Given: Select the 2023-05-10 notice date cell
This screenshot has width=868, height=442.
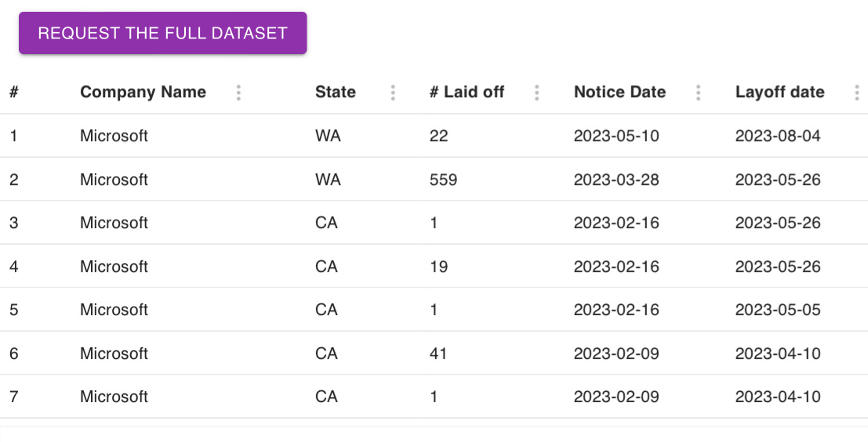Looking at the screenshot, I should pyautogui.click(x=616, y=136).
